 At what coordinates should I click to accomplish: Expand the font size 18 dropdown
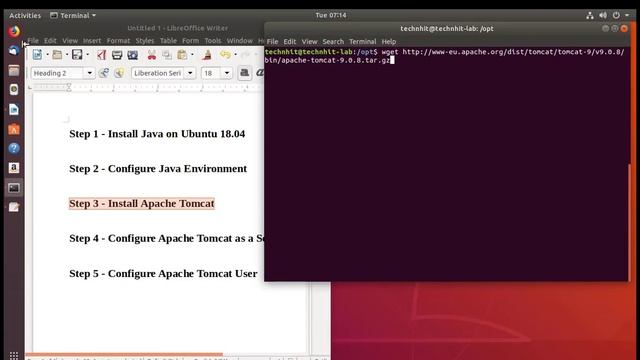pyautogui.click(x=227, y=73)
